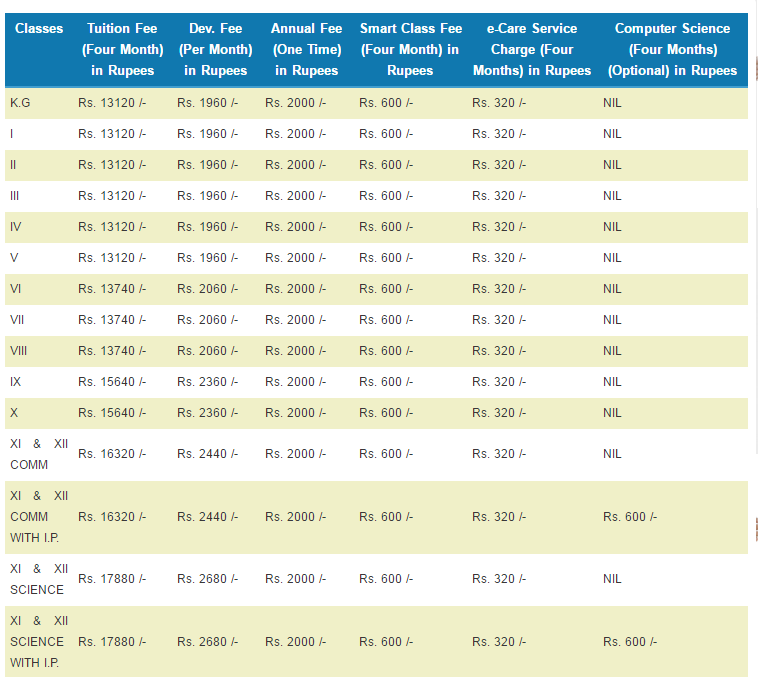Click the Smart Class Fee for class V

(386, 258)
